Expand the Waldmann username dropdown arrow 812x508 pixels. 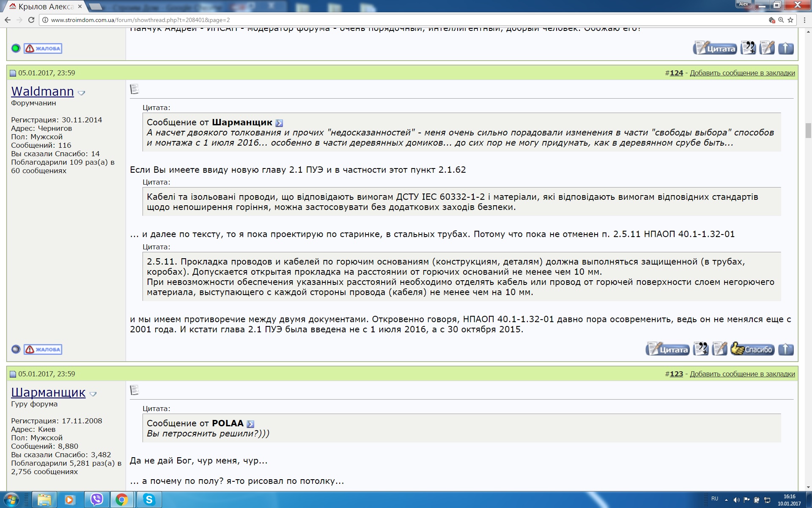[x=82, y=93]
